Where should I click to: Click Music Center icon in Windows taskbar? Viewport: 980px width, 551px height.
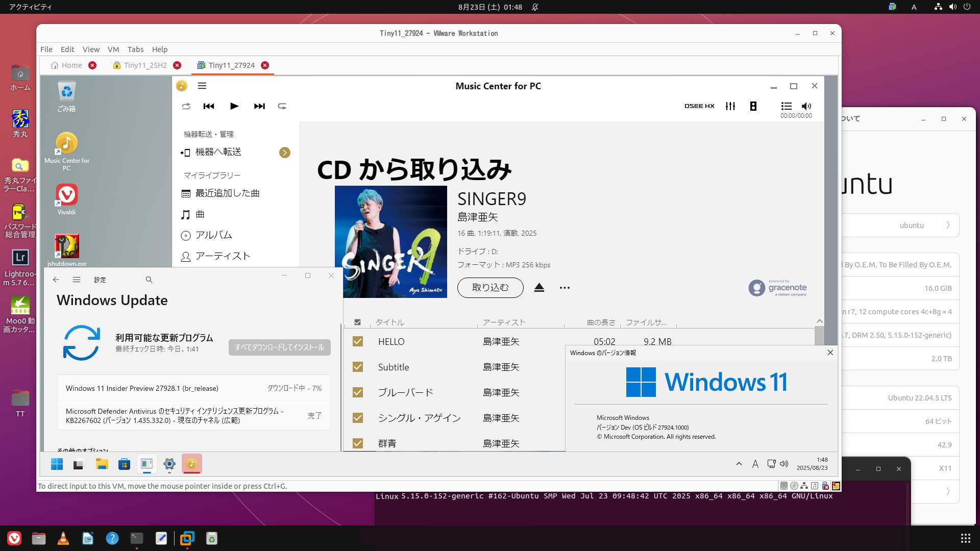click(191, 464)
